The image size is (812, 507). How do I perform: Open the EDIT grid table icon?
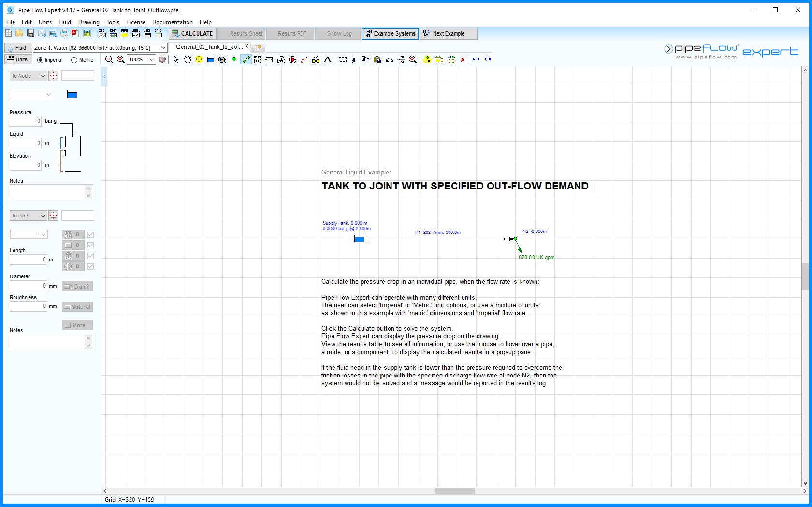click(113, 33)
